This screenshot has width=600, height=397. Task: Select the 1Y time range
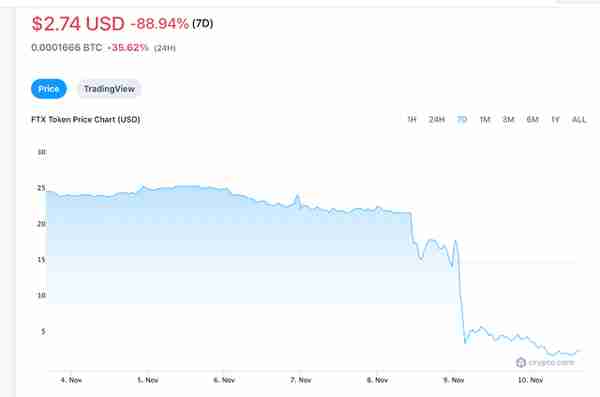pyautogui.click(x=555, y=119)
